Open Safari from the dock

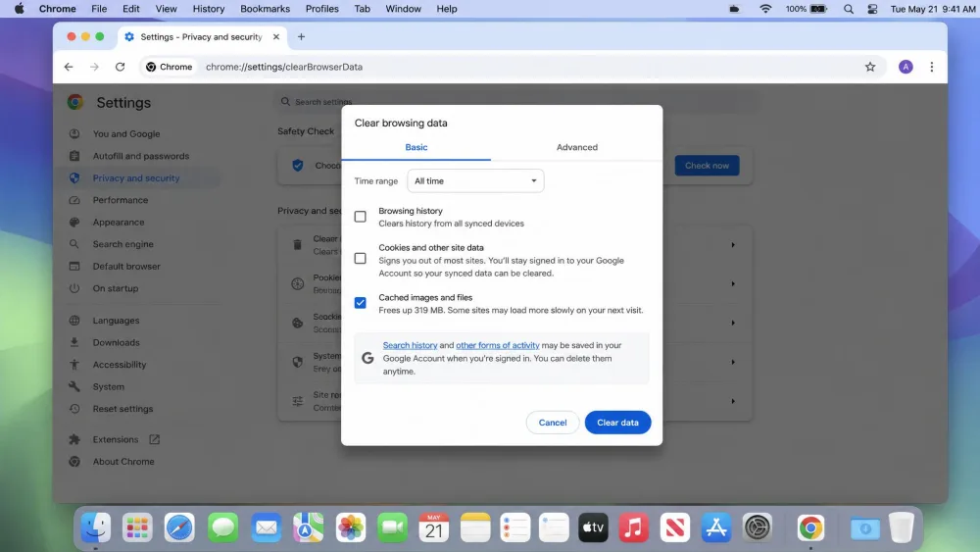pos(179,527)
